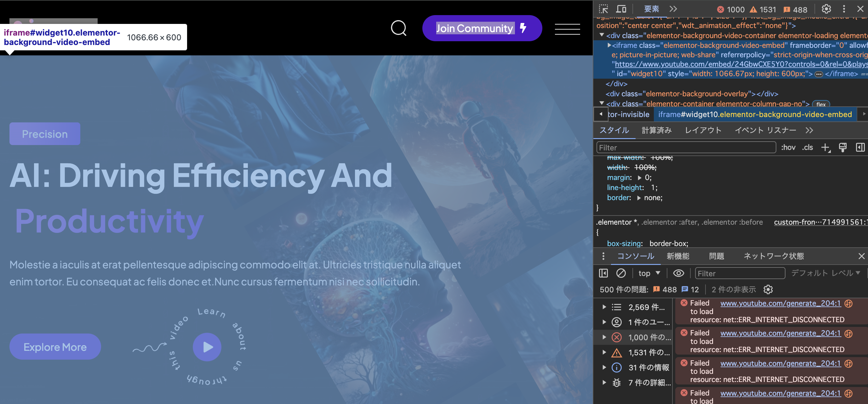Expand the 1,531 warnings group
The width and height of the screenshot is (868, 404).
(x=604, y=352)
